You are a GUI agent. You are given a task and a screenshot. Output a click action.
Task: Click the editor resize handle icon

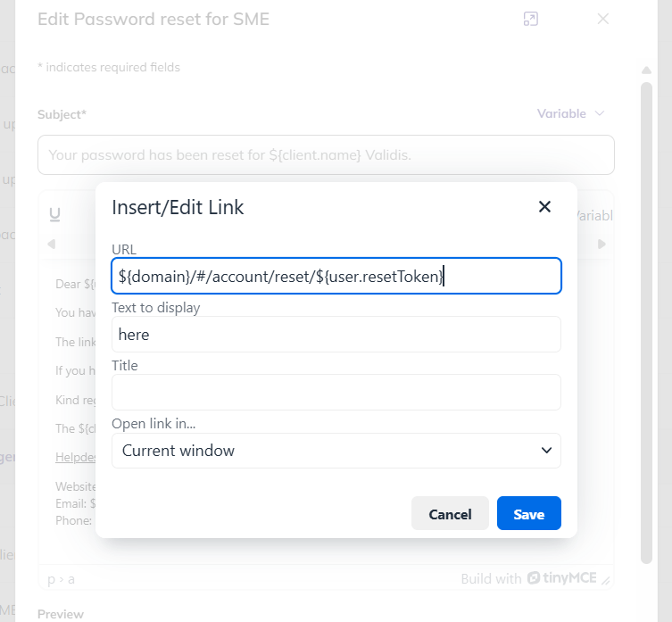click(x=606, y=580)
